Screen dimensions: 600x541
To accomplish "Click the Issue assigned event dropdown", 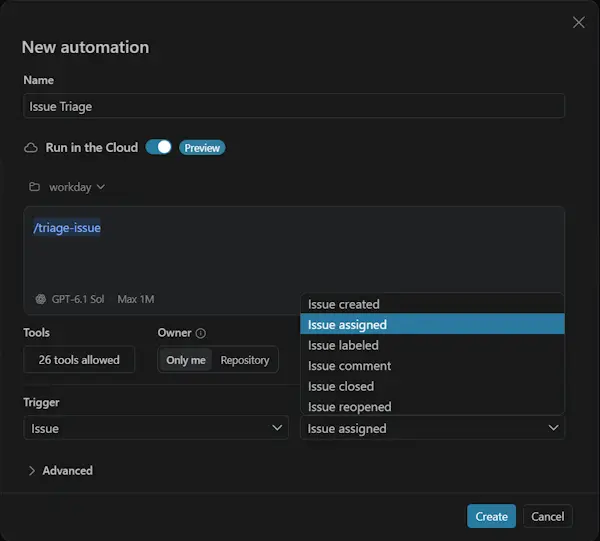I will [432, 428].
